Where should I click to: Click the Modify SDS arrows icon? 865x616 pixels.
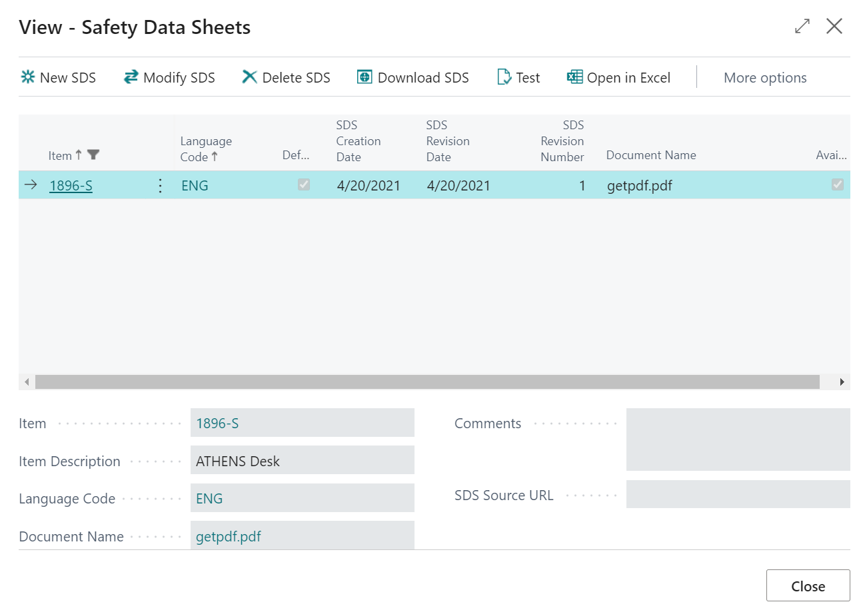131,77
